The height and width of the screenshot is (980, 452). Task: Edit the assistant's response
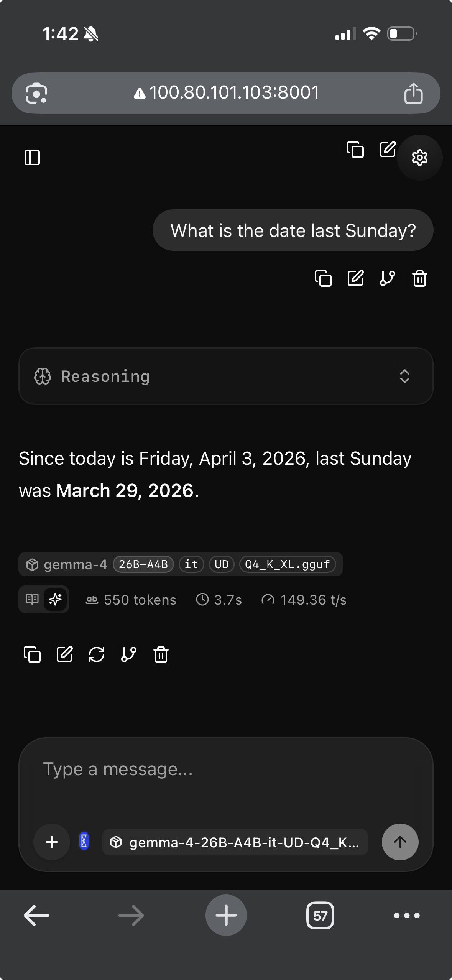tap(64, 654)
